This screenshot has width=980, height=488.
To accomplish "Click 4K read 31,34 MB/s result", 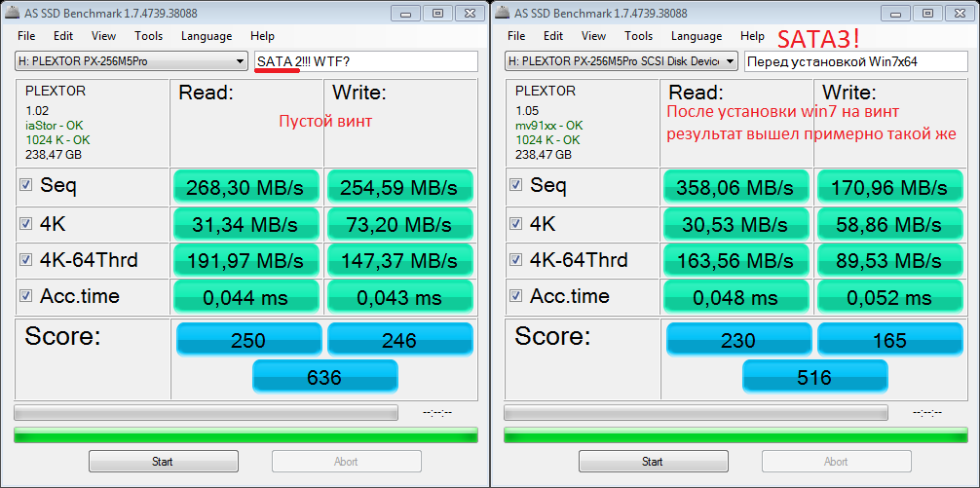I will (x=246, y=224).
